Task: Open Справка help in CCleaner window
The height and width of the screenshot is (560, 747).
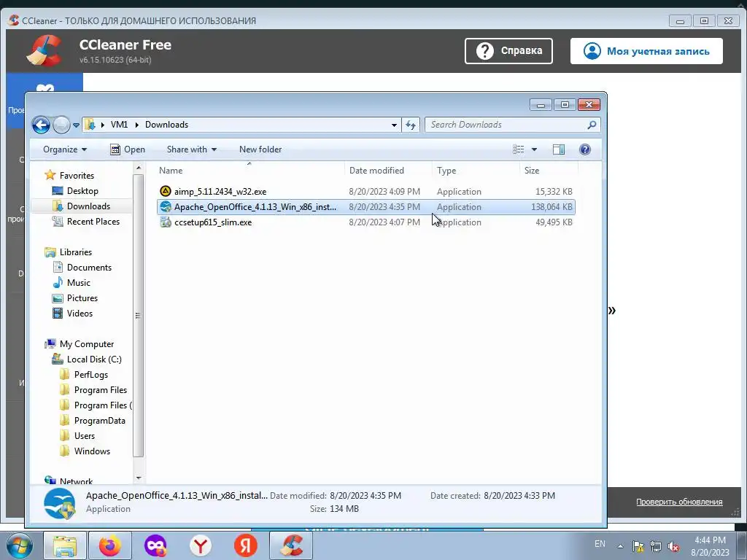Action: point(508,51)
